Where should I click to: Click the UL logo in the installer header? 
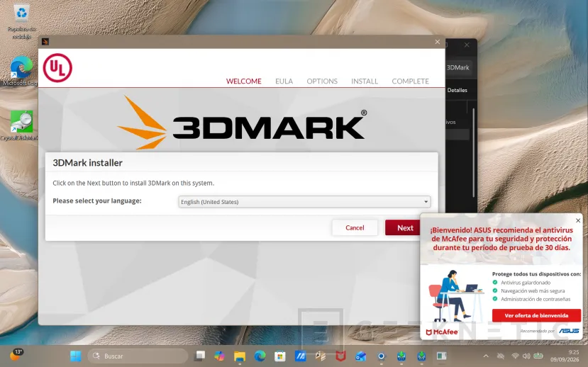pos(57,68)
